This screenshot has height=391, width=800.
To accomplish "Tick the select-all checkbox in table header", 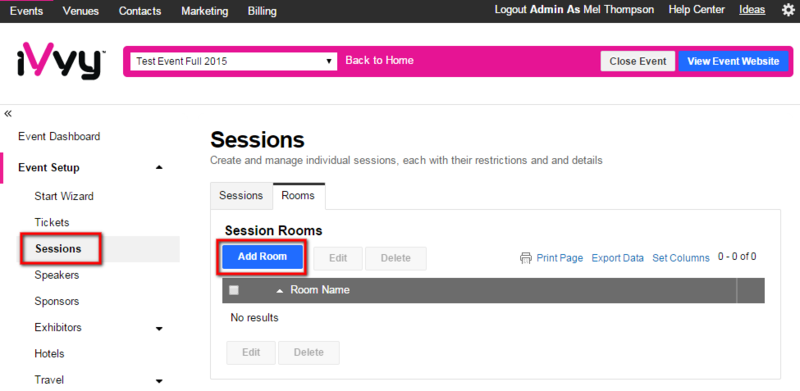I will point(234,290).
